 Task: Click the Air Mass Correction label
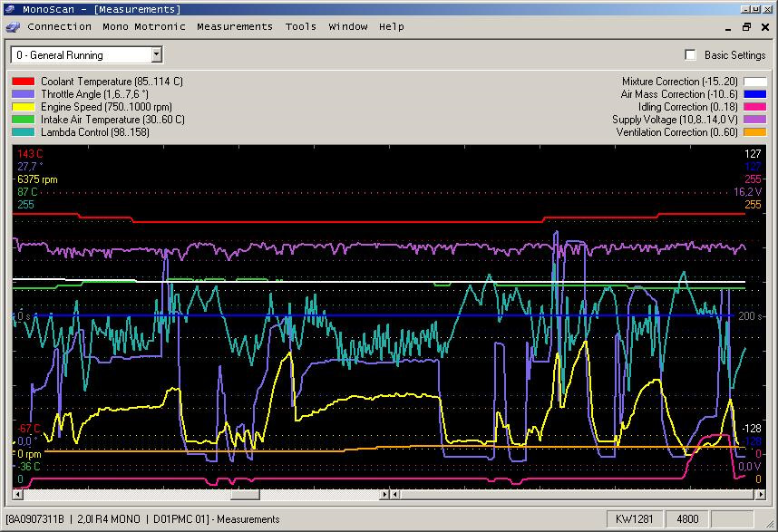(679, 93)
